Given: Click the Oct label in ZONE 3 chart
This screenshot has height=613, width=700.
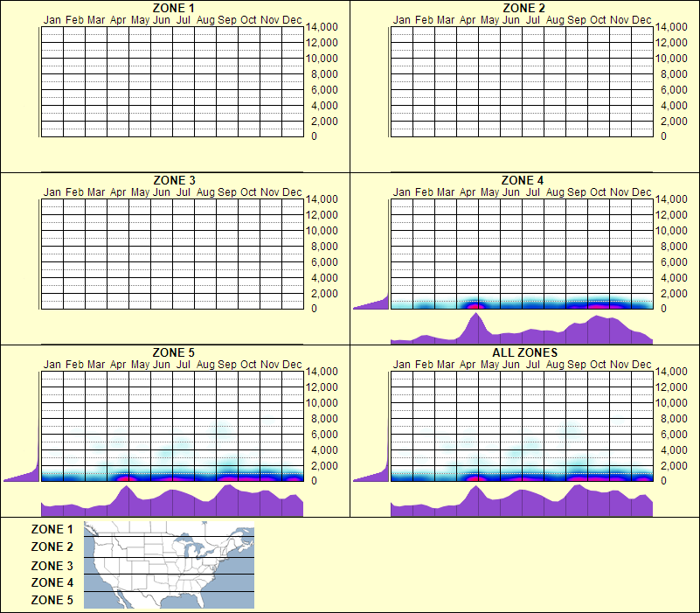Looking at the screenshot, I should click(x=248, y=192).
